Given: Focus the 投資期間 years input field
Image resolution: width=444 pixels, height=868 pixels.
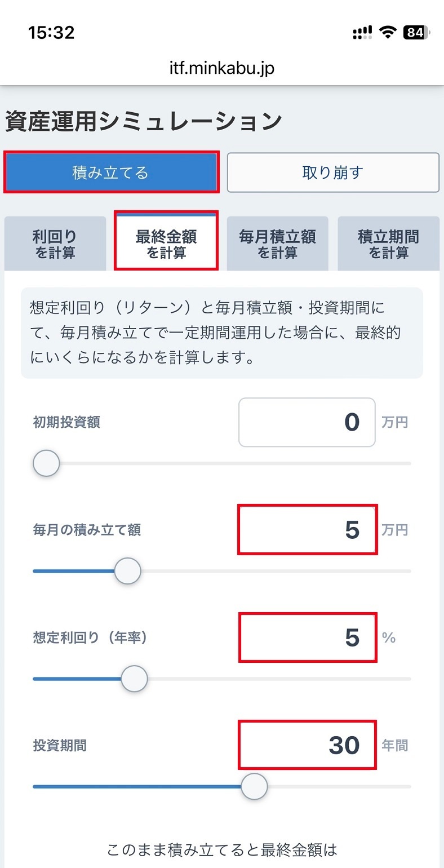Looking at the screenshot, I should [x=307, y=745].
